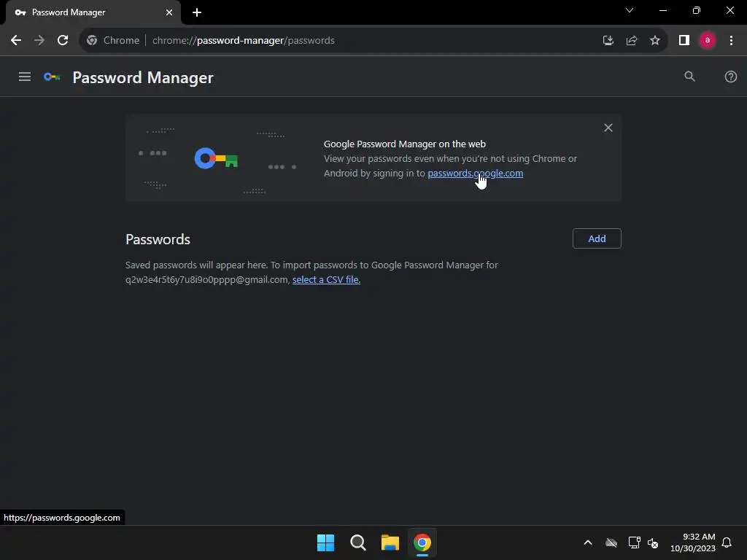Viewport: 747px width, 560px height.
Task: Toggle the browser side panel
Action: 684,41
